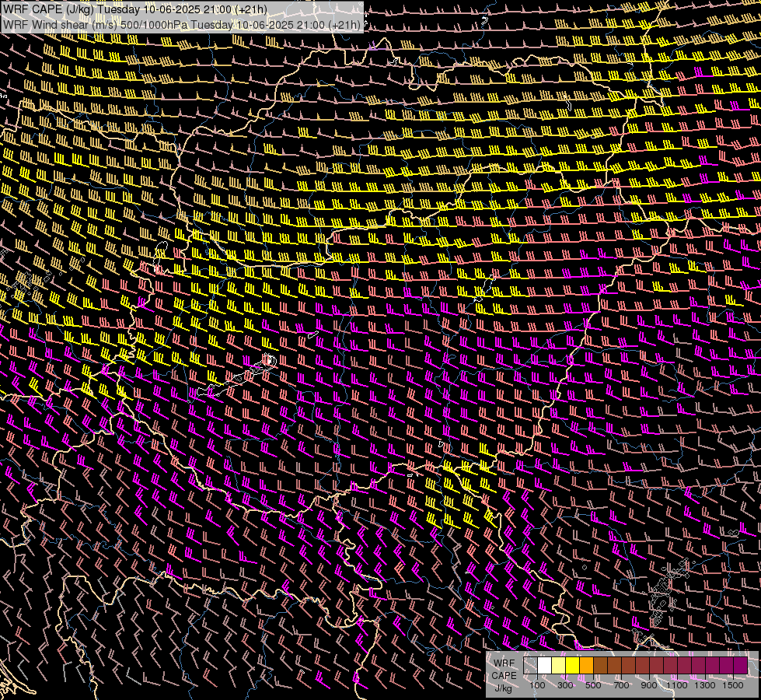Click the legend value 300

(565, 685)
